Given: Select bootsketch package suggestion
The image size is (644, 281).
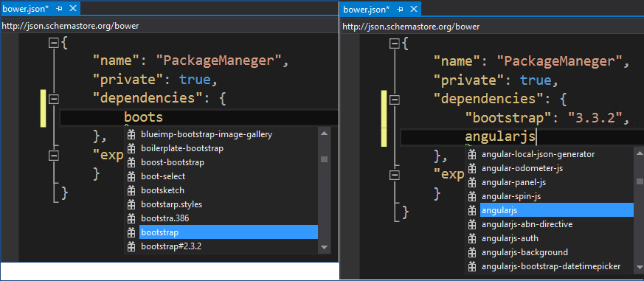Looking at the screenshot, I should 162,190.
